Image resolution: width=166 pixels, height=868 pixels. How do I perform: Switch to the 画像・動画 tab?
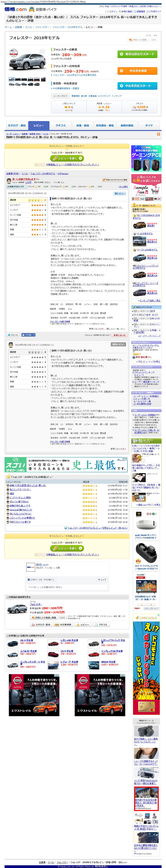[x=83, y=125]
